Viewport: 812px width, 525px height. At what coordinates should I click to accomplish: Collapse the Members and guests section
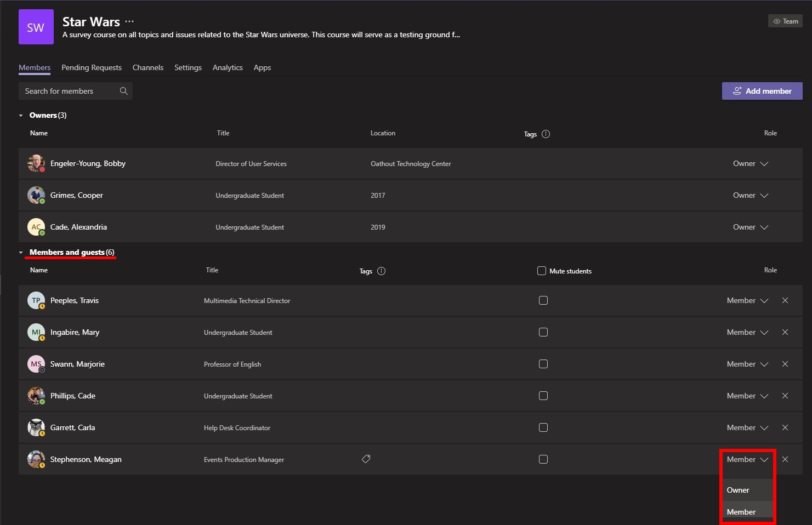click(21, 253)
